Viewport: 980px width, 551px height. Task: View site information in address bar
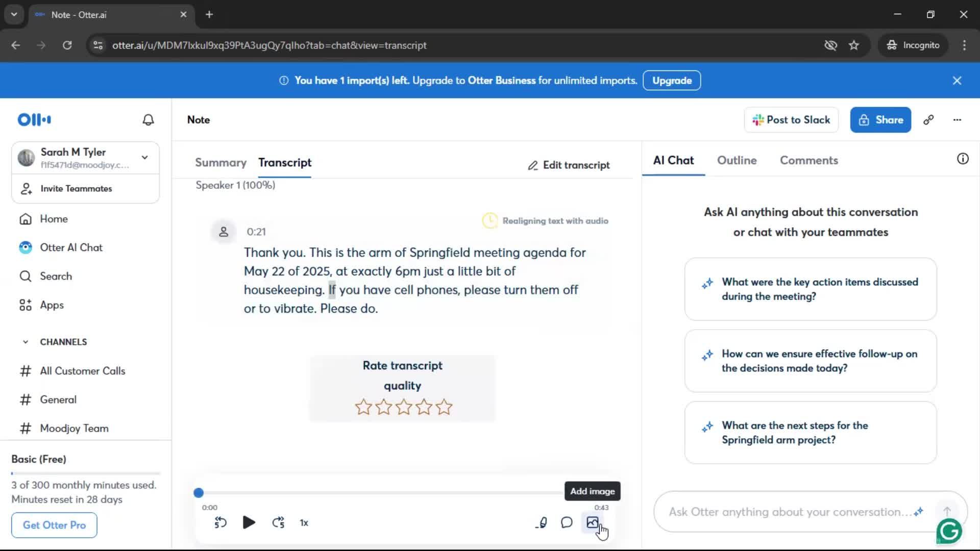[98, 45]
